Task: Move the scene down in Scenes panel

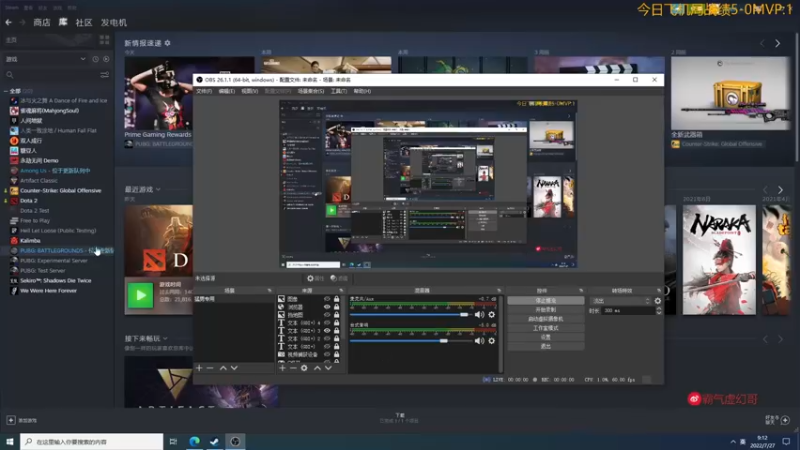Action: [x=234, y=368]
